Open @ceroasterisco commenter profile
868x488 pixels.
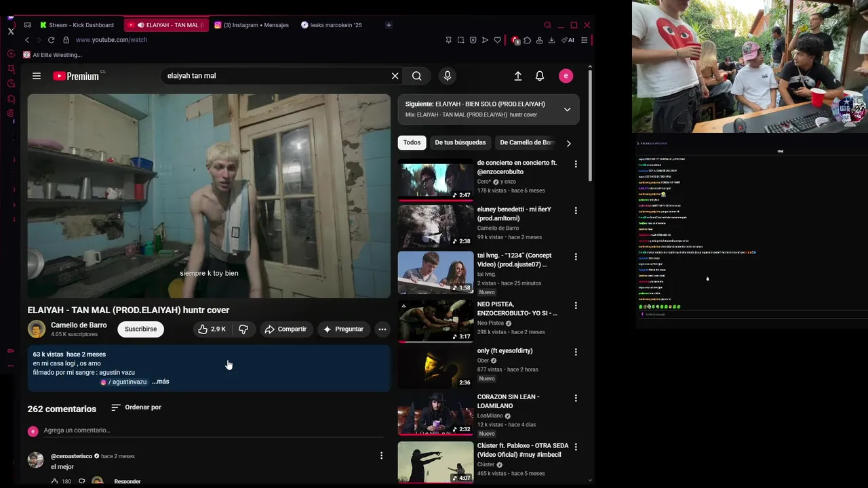click(71, 456)
